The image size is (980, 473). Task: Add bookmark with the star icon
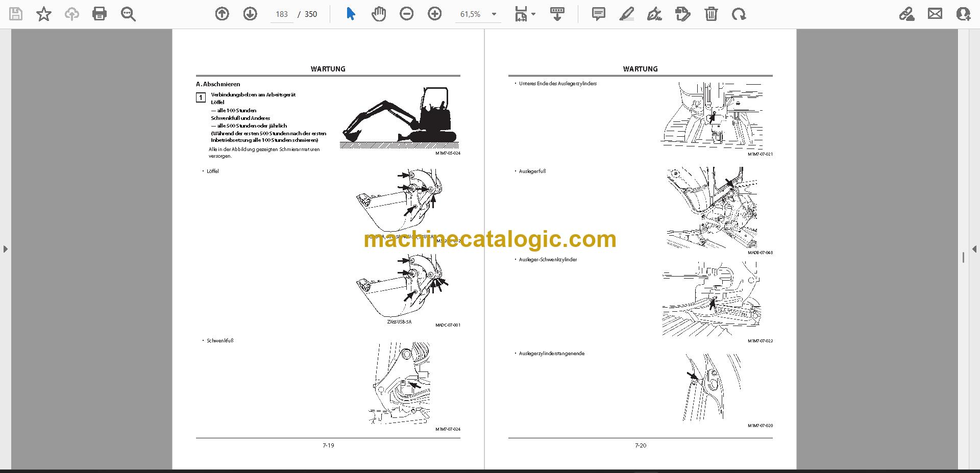(x=44, y=14)
